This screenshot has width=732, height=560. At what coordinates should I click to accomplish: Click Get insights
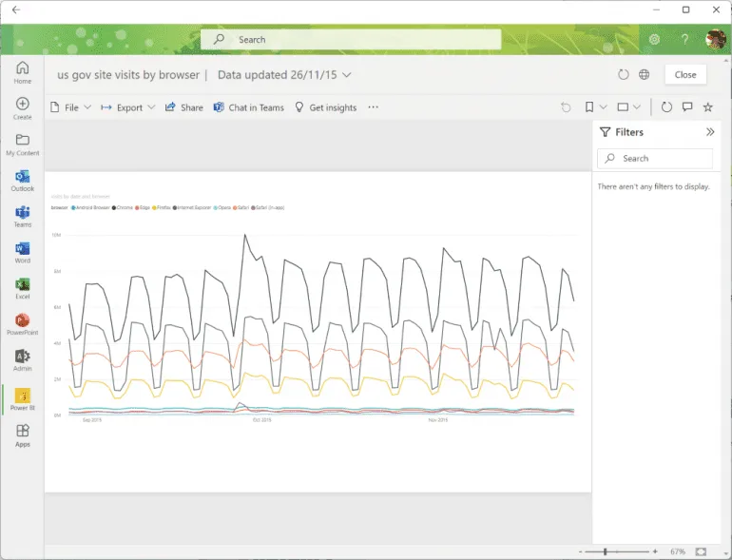pyautogui.click(x=325, y=107)
